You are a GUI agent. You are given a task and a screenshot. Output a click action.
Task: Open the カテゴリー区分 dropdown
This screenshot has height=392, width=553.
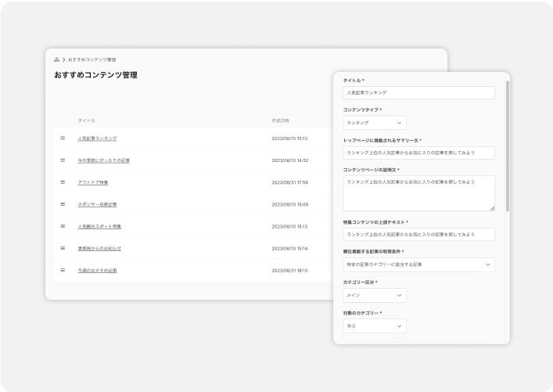[375, 295]
